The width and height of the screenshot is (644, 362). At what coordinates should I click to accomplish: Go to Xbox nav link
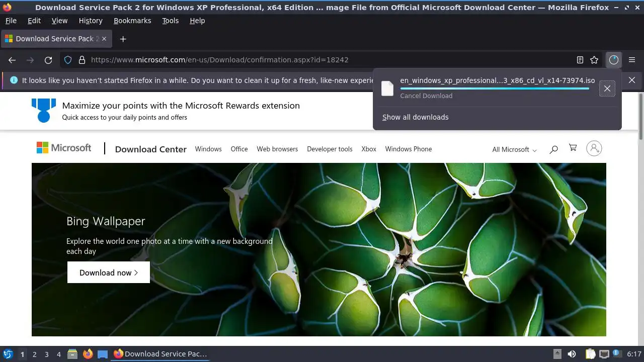click(369, 149)
